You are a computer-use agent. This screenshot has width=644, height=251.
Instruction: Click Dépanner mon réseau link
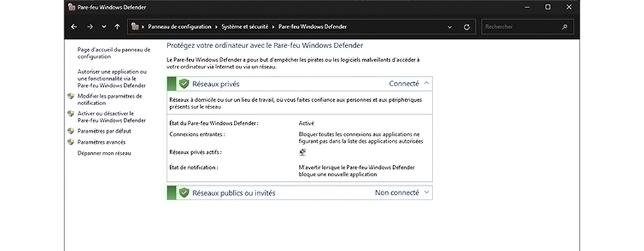tap(104, 153)
